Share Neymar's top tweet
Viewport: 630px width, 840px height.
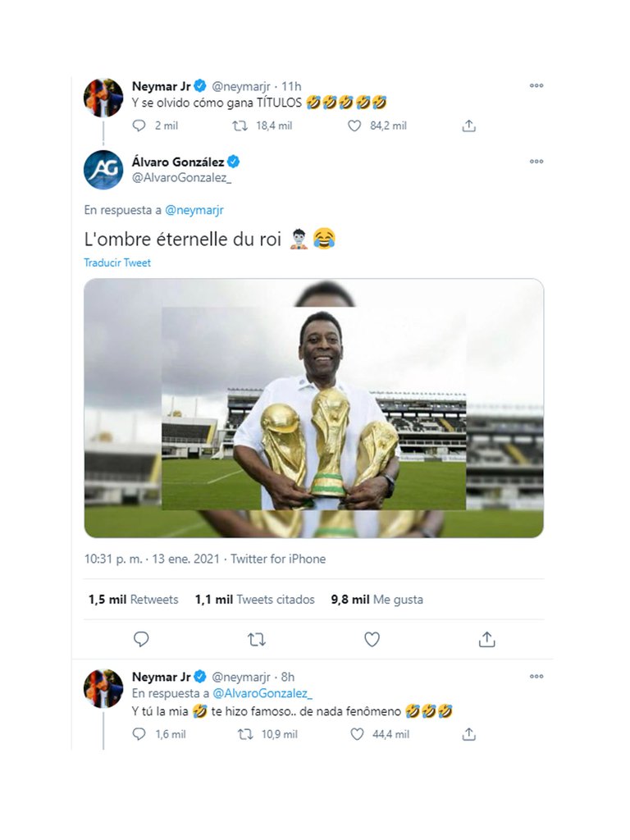pos(468,126)
